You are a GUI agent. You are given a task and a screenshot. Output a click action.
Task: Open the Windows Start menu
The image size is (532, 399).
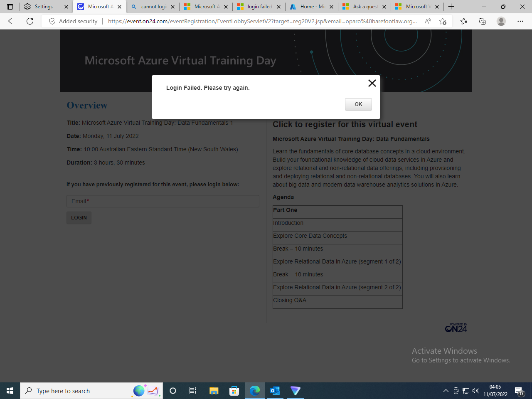pyautogui.click(x=10, y=391)
